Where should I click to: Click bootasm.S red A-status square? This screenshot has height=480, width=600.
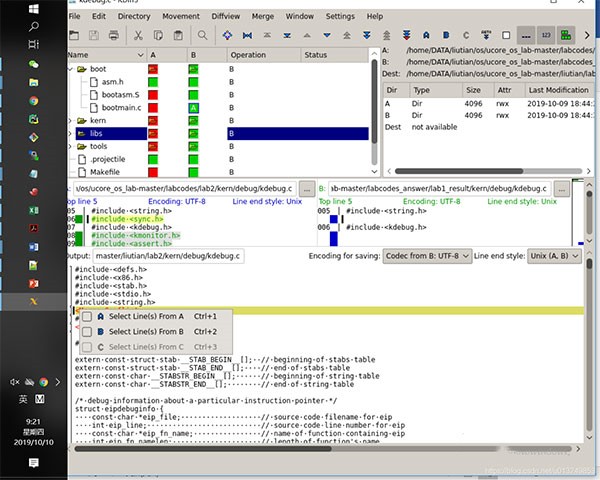153,95
